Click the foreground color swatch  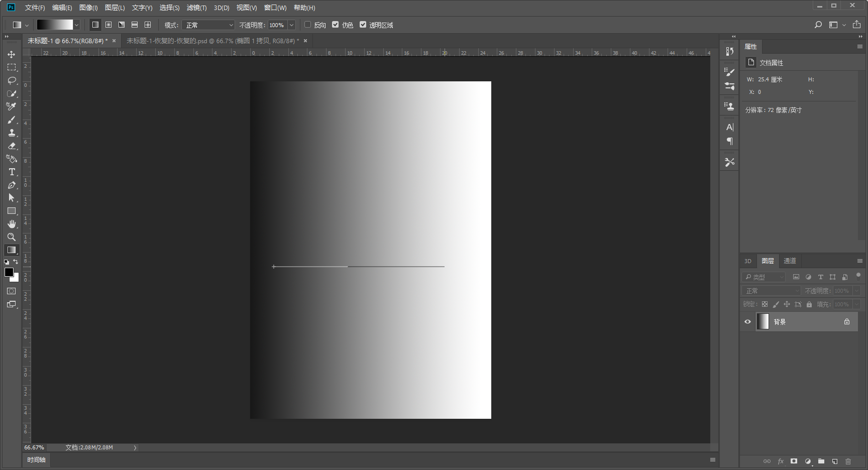9,272
